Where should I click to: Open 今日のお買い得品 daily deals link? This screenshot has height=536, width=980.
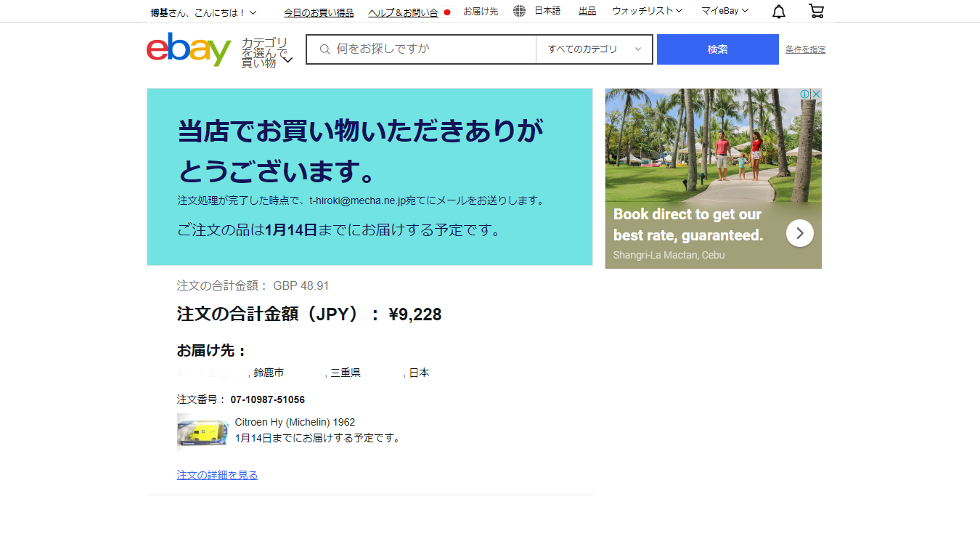coord(319,12)
